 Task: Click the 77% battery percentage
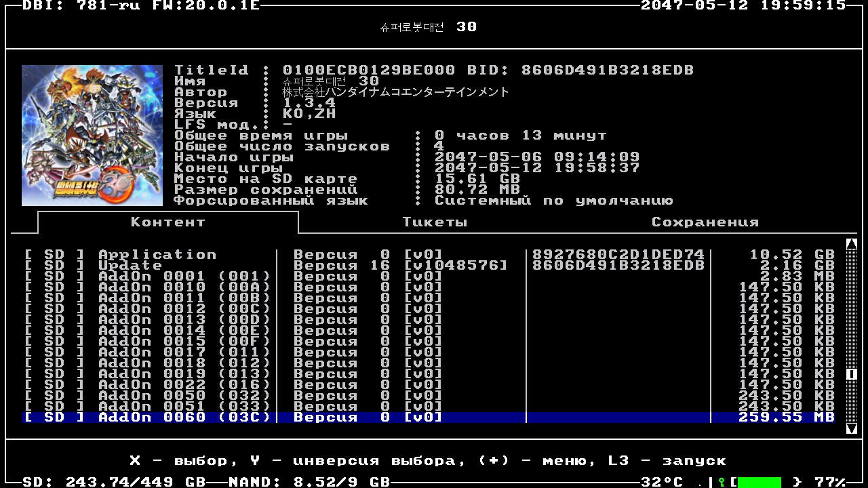point(830,482)
